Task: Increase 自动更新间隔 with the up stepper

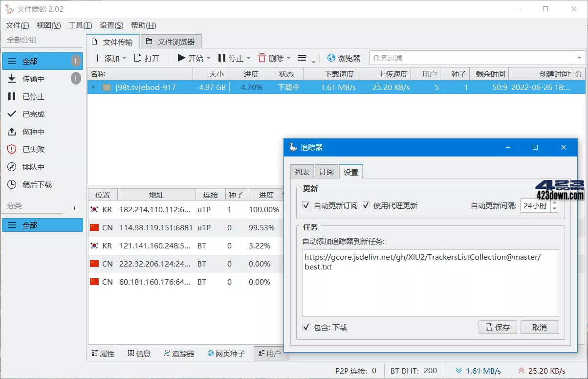Action: point(554,202)
